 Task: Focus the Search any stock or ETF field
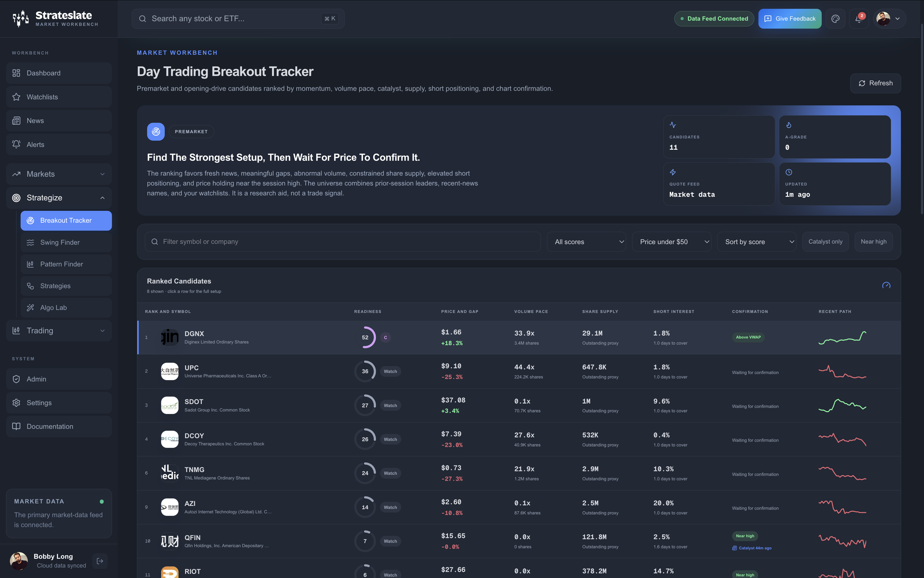click(x=238, y=19)
